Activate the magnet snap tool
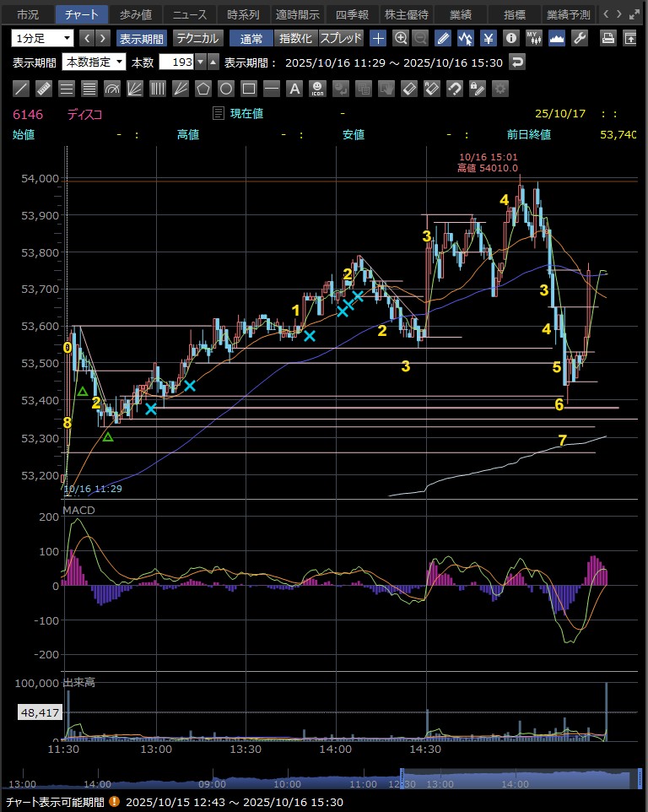648x812 pixels. point(454,88)
